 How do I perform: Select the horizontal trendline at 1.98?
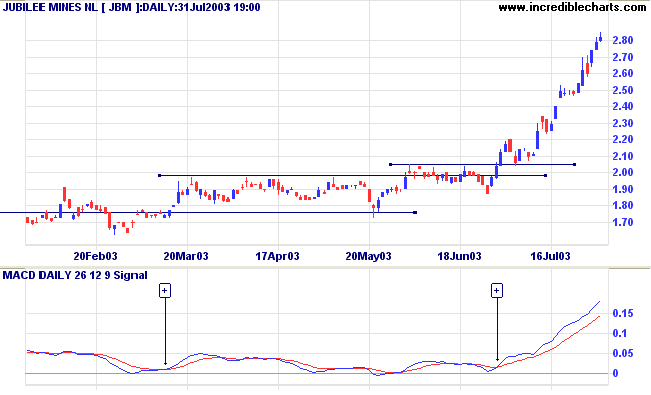pyautogui.click(x=352, y=176)
